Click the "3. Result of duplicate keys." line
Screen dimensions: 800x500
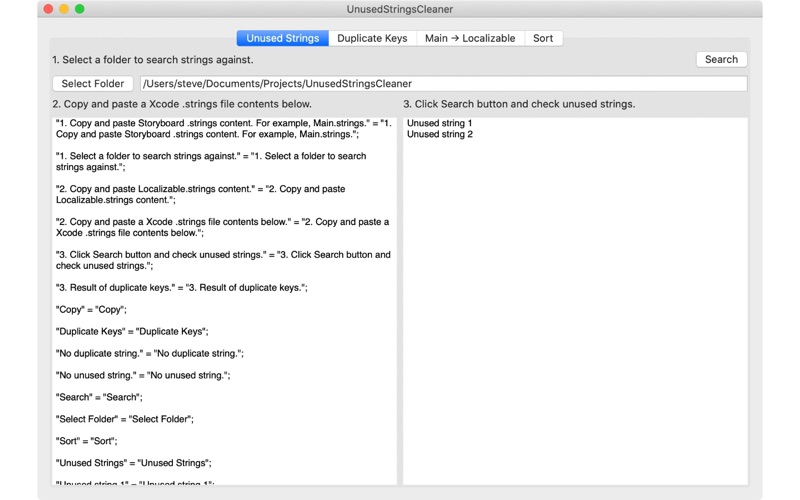[x=182, y=288]
